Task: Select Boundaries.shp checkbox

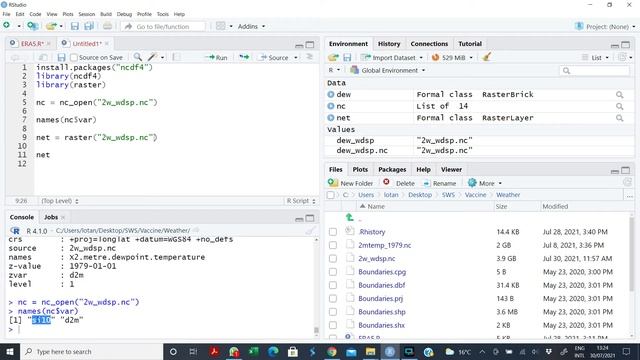Action: point(333,312)
